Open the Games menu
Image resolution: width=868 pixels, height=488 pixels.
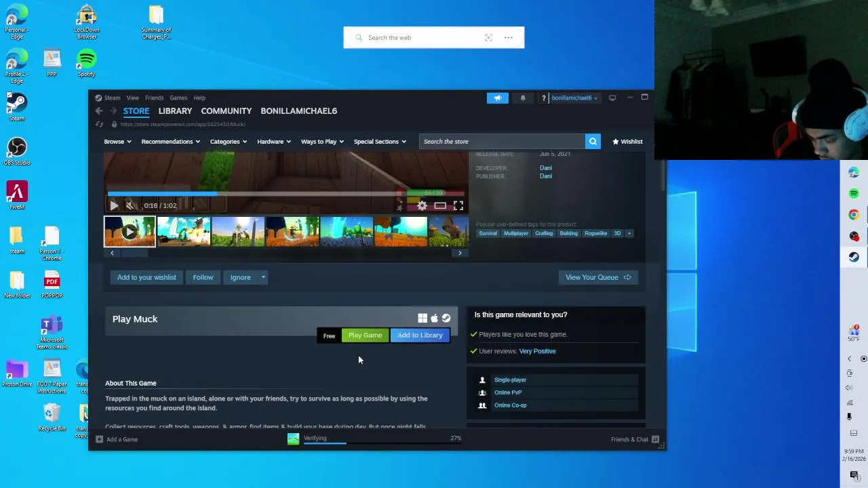pos(178,98)
